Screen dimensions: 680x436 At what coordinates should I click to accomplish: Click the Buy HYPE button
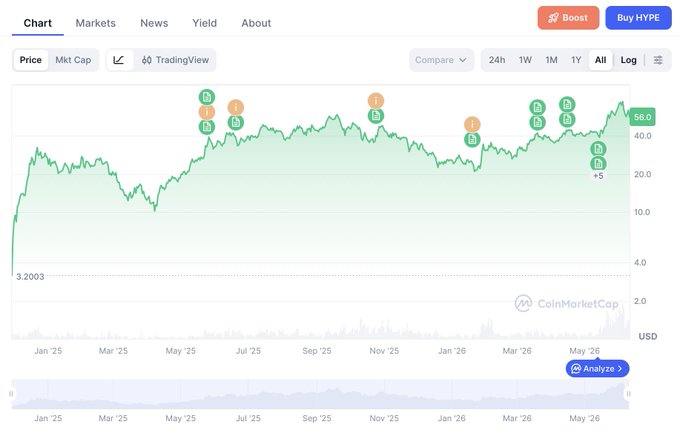(638, 18)
